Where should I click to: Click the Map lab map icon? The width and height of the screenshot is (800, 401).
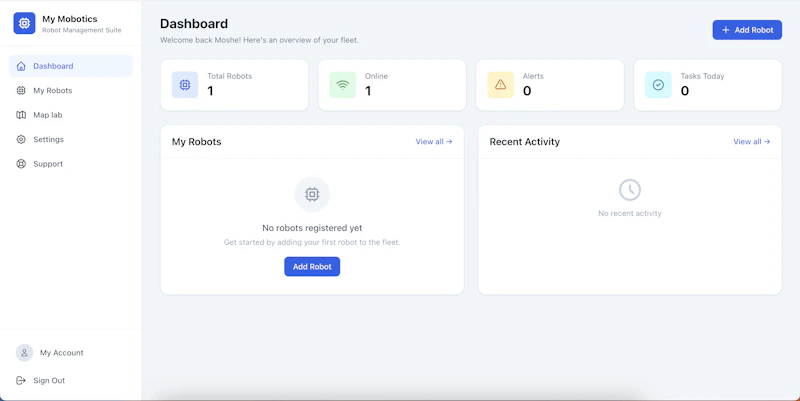(21, 115)
